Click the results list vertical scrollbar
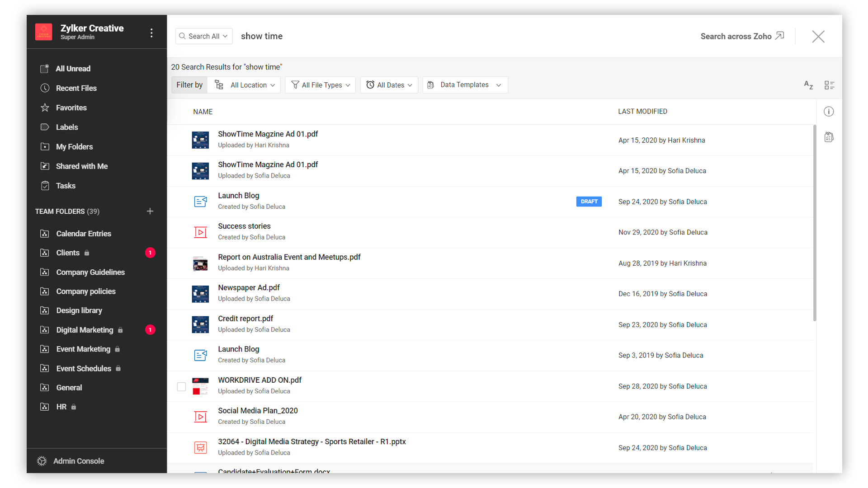 tap(815, 223)
